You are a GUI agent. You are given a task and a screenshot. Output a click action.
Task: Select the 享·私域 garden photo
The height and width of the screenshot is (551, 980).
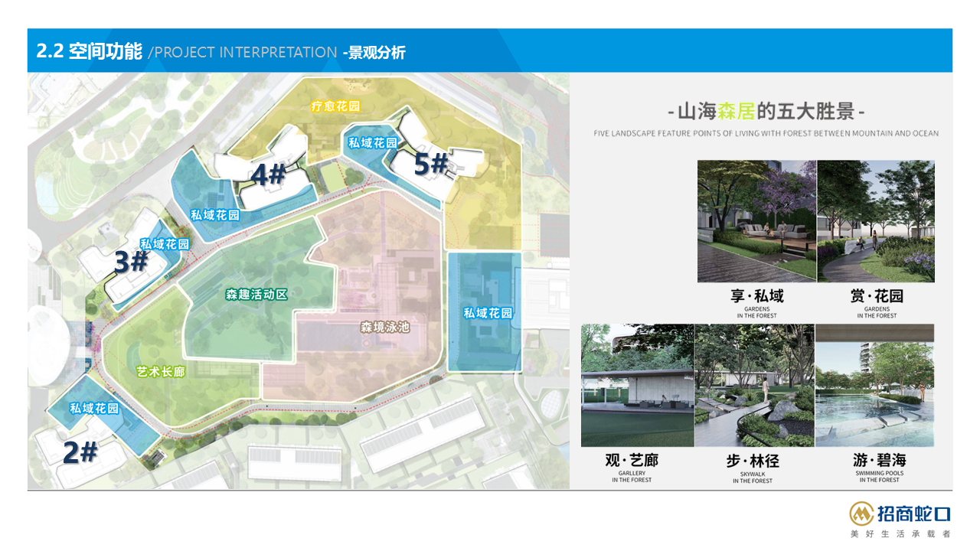756,221
